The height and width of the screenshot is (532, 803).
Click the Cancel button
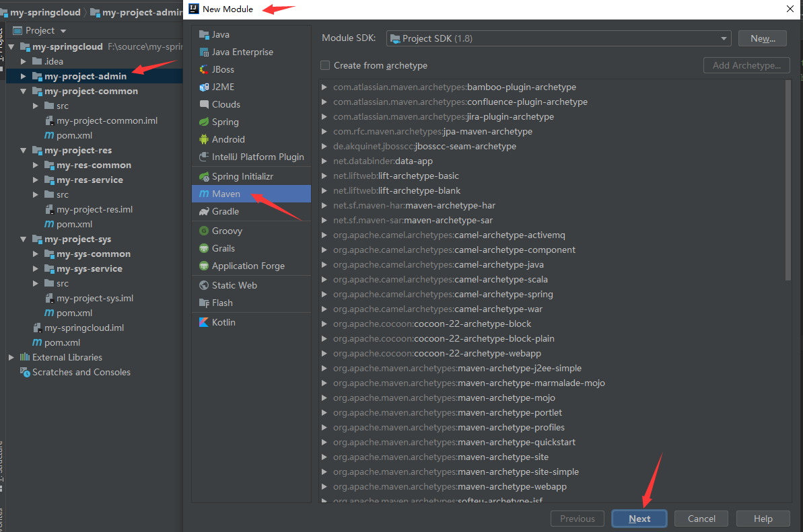[701, 519]
